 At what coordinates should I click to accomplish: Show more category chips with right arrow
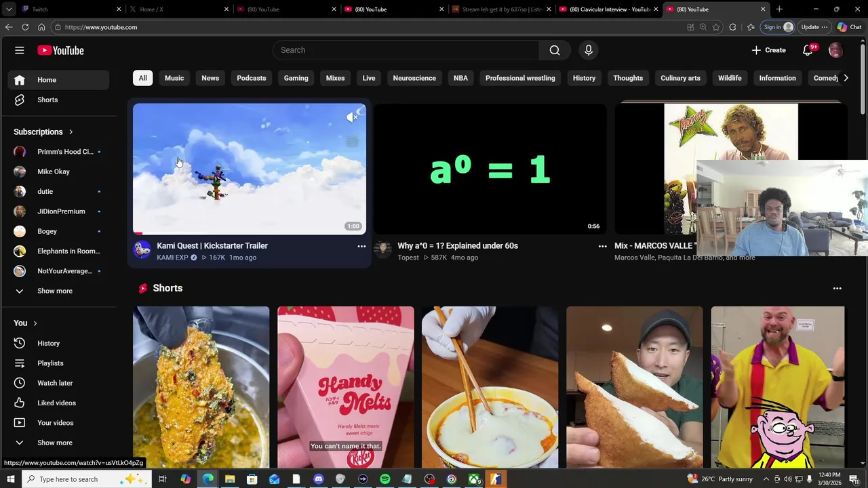point(846,78)
